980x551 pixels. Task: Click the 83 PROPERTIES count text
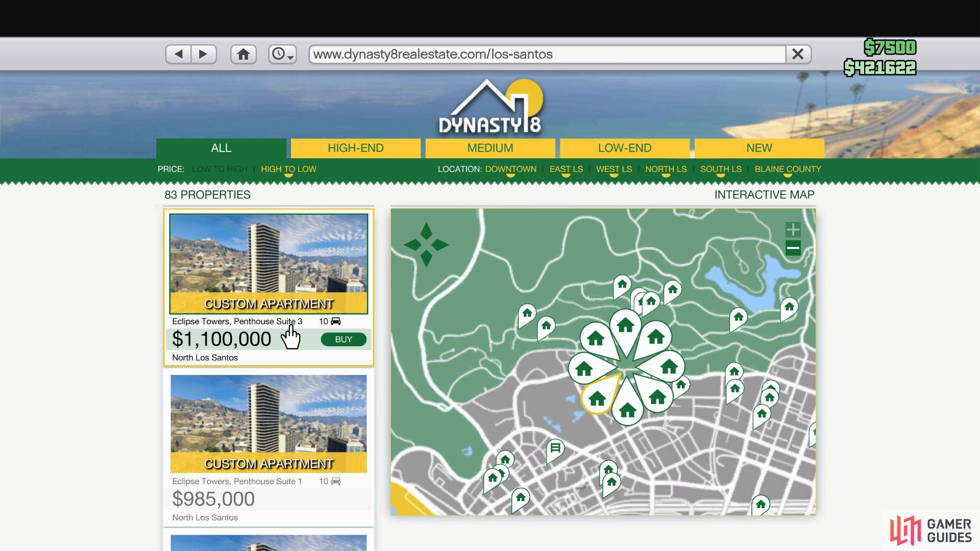pyautogui.click(x=207, y=194)
